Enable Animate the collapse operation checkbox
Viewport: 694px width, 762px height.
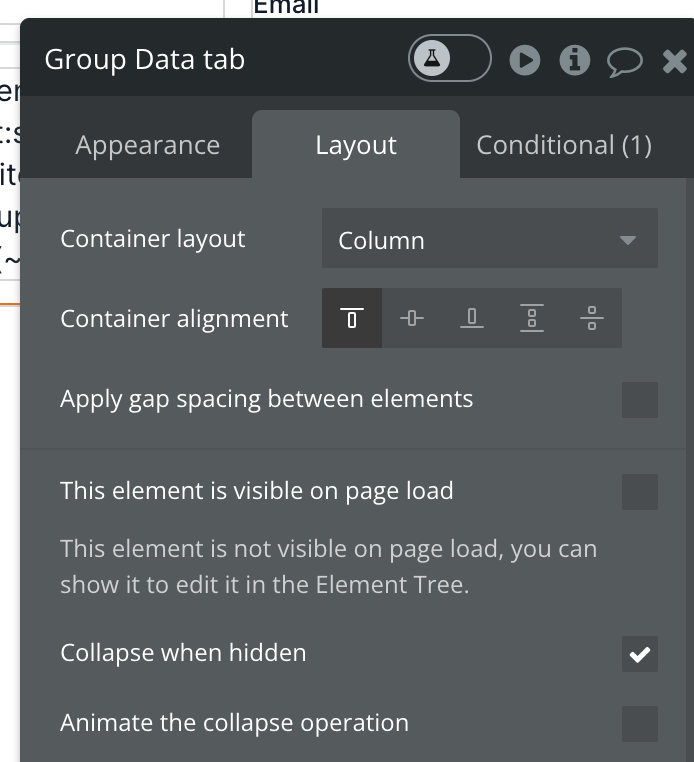[x=640, y=724]
